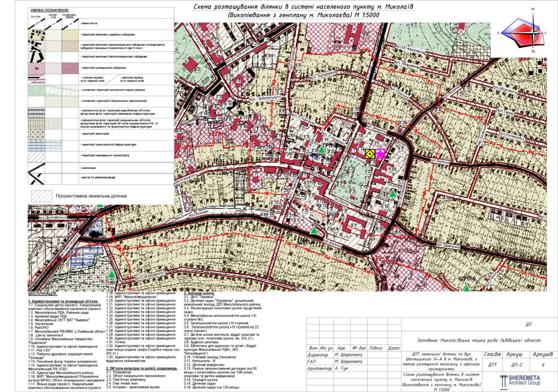
Task: Click the existing-state swatch for багатоповерхової забудови
Action: pyautogui.click(x=36, y=56)
